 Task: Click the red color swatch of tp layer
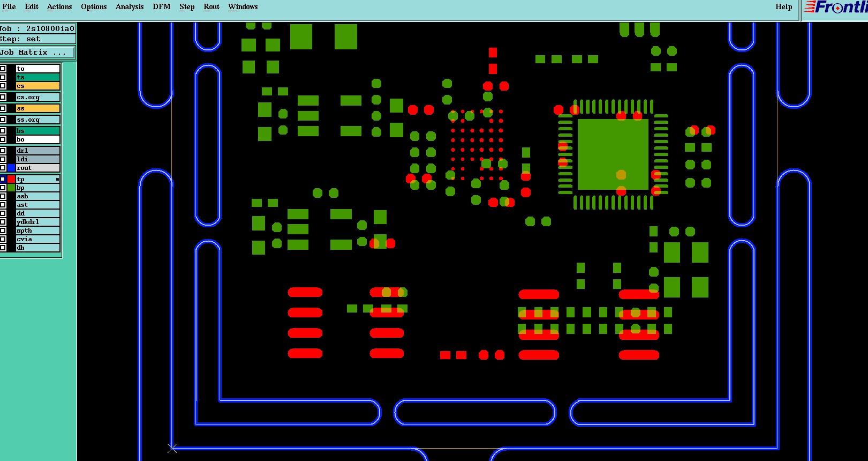(x=11, y=179)
